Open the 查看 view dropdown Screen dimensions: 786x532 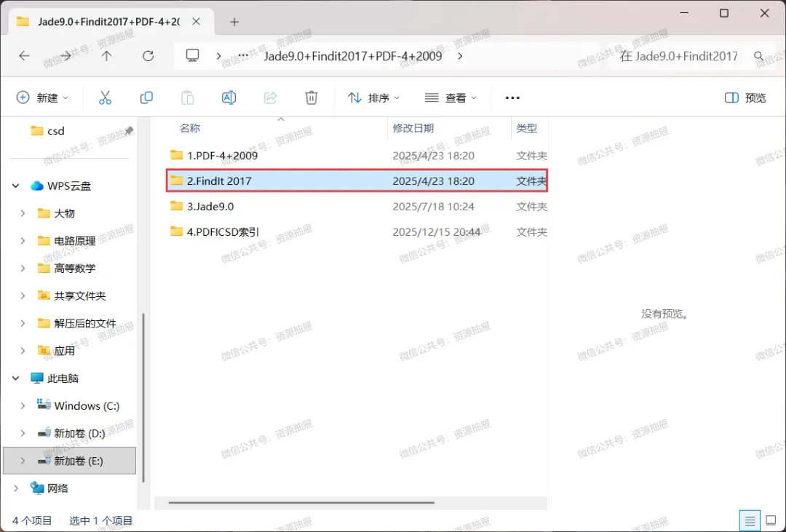pos(450,98)
